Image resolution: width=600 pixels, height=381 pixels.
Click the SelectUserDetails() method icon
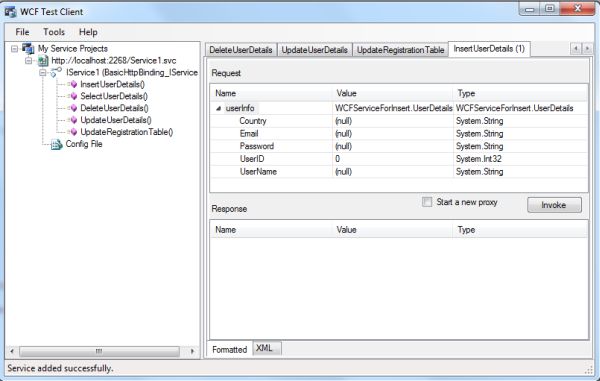73,96
